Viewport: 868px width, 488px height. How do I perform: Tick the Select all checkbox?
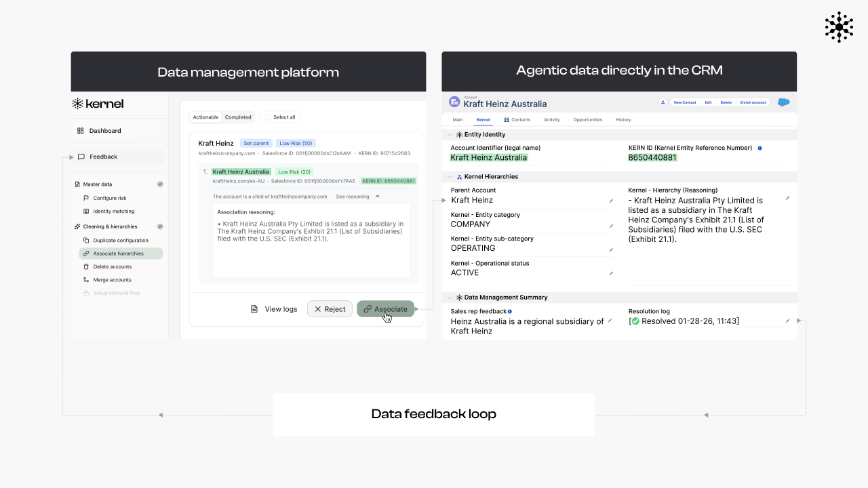click(x=268, y=117)
